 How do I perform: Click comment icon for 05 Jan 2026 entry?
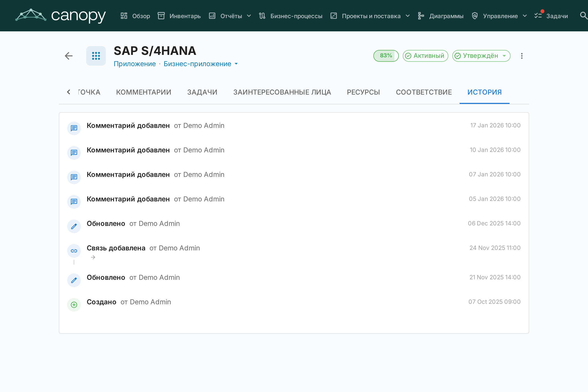[74, 202]
